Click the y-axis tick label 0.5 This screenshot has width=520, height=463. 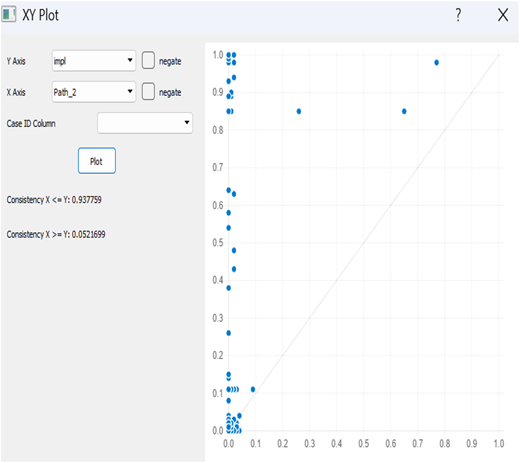click(218, 243)
